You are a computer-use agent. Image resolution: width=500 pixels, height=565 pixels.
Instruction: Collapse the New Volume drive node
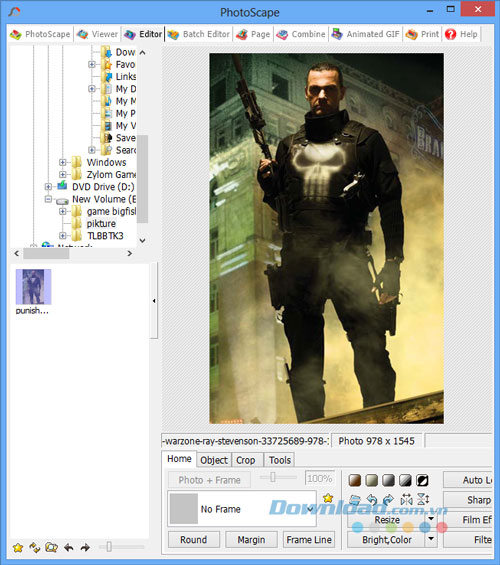[x=48, y=199]
